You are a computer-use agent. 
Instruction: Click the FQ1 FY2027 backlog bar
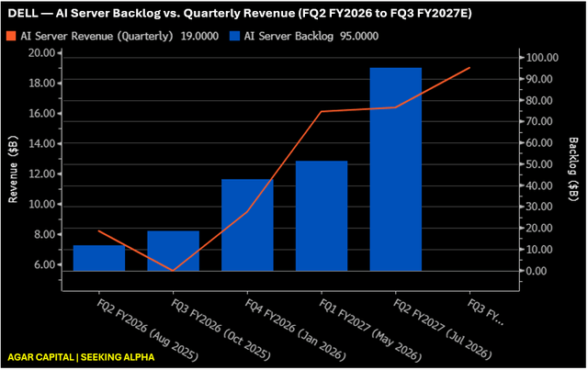(x=322, y=216)
